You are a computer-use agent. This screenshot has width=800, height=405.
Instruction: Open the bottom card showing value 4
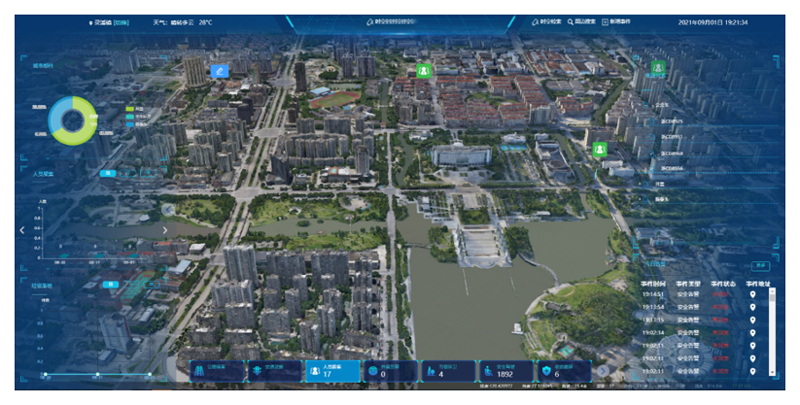(448, 371)
